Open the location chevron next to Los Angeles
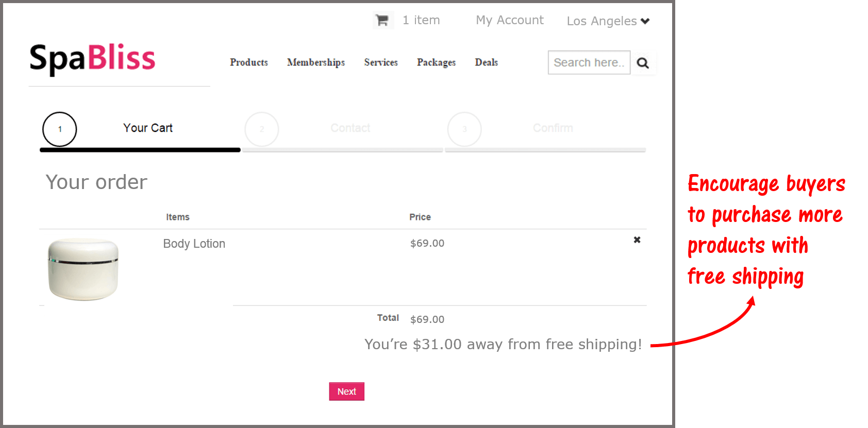Image resolution: width=868 pixels, height=428 pixels. 645,21
